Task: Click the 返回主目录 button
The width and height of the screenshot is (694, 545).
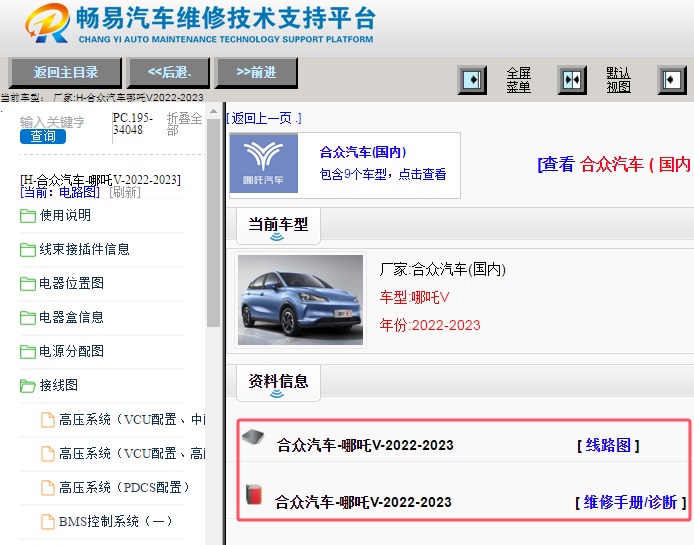Action: [x=66, y=72]
